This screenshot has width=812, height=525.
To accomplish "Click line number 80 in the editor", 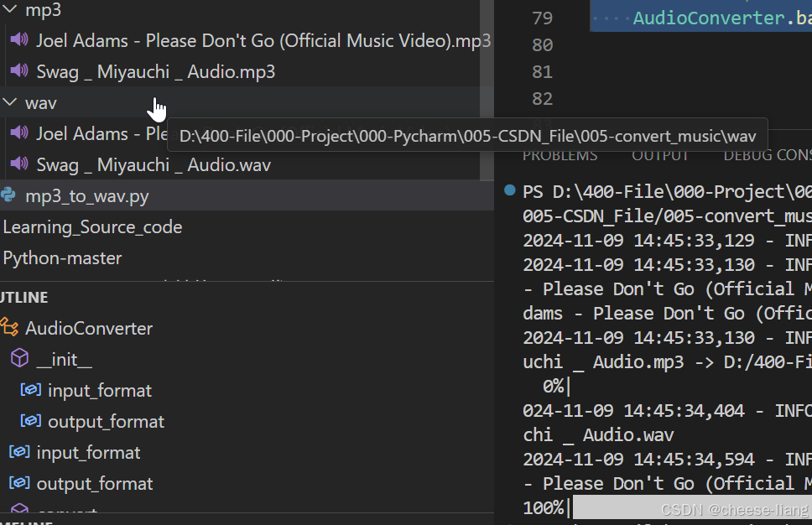I will coord(543,44).
